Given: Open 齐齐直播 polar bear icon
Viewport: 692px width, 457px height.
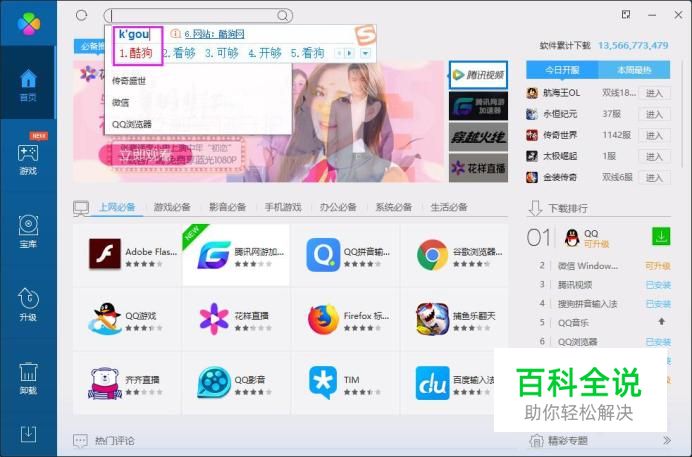Looking at the screenshot, I should [105, 383].
